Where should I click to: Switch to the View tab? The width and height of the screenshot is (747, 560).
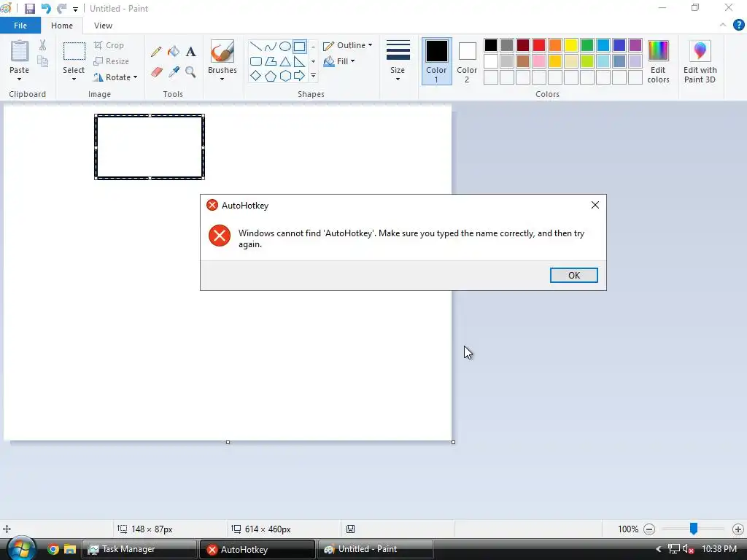tap(103, 26)
